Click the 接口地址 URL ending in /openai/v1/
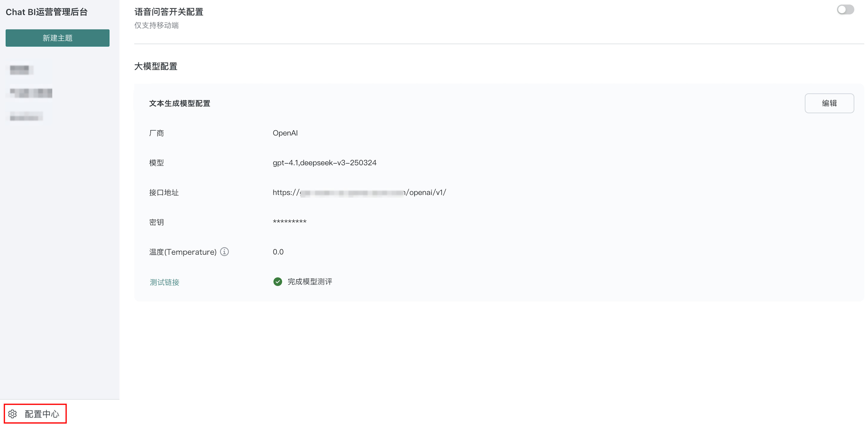This screenshot has width=868, height=426. point(359,192)
